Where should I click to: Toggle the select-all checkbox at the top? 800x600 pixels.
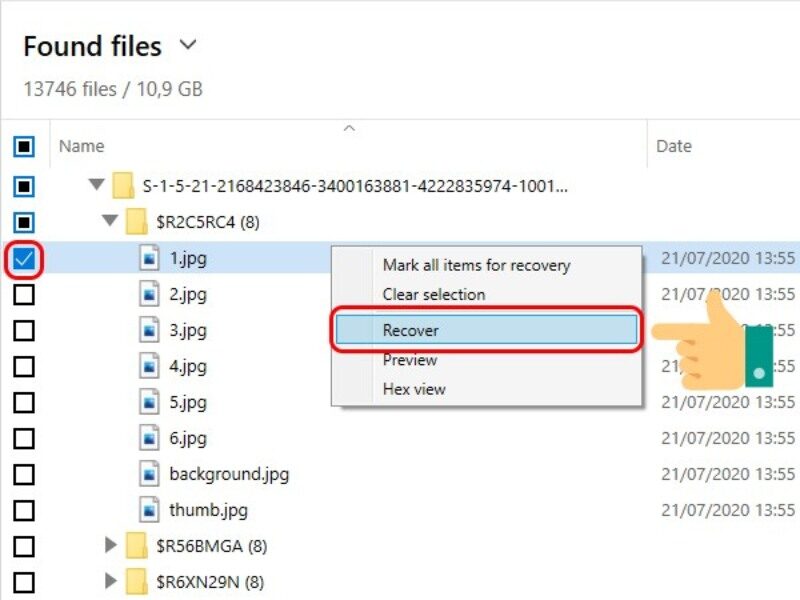[x=25, y=146]
